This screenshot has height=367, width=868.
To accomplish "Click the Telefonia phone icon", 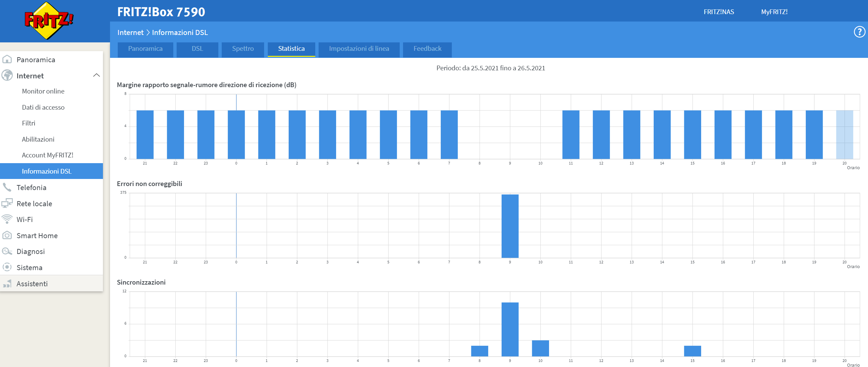I will (x=7, y=187).
